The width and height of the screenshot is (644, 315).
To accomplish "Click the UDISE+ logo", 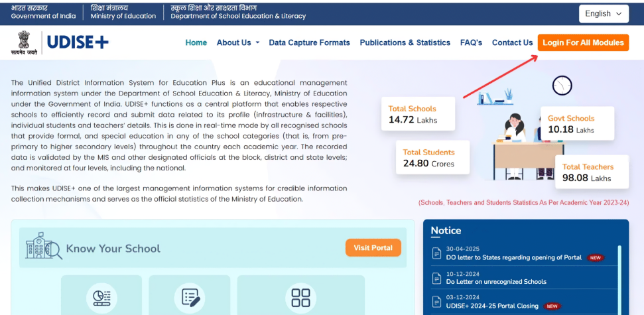I will coord(78,43).
